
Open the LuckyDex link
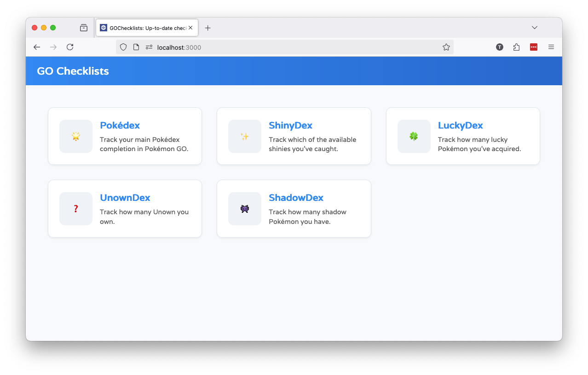coord(460,125)
